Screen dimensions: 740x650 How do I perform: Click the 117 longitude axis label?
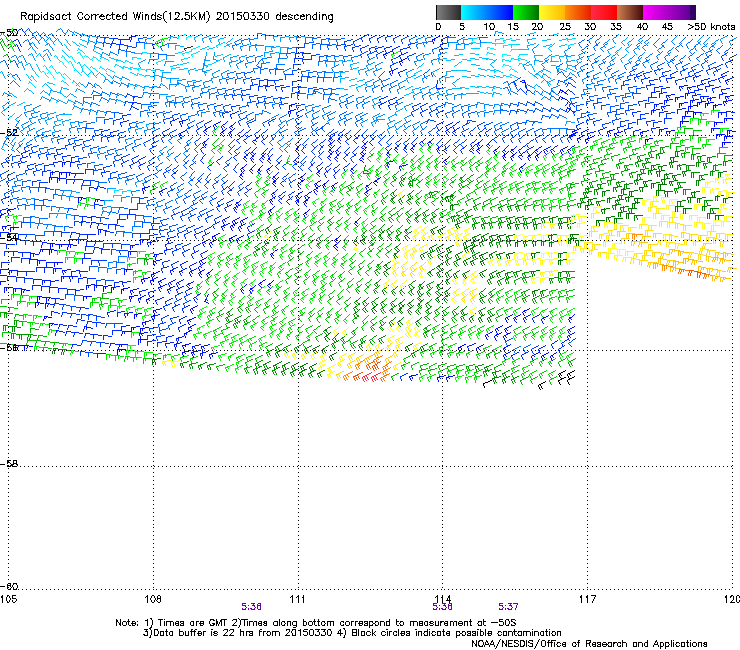pos(587,599)
